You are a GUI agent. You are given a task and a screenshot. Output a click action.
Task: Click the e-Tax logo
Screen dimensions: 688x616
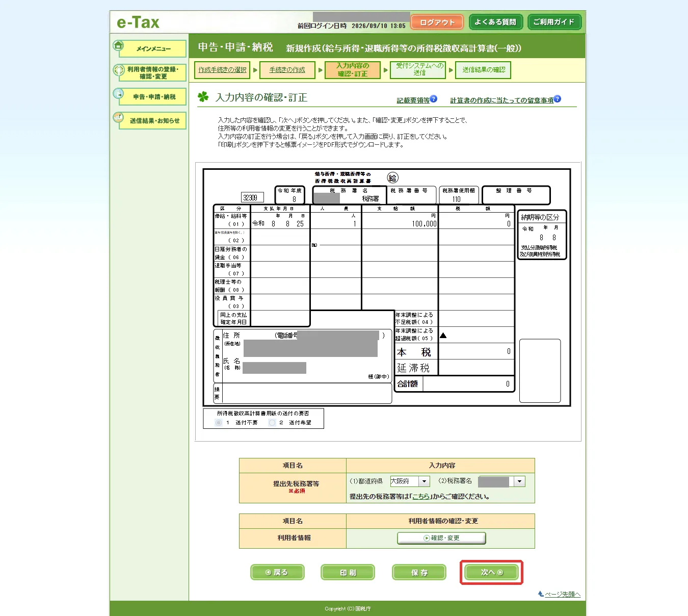point(138,22)
